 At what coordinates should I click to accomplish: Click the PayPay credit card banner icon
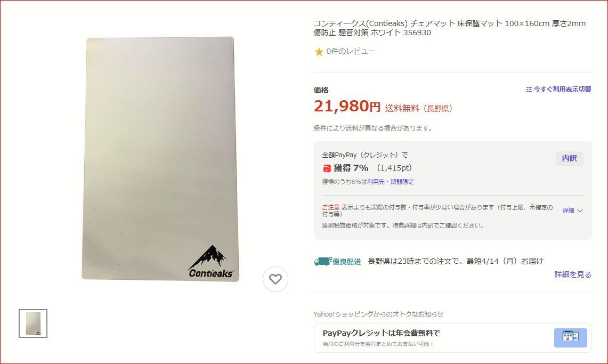tap(570, 338)
